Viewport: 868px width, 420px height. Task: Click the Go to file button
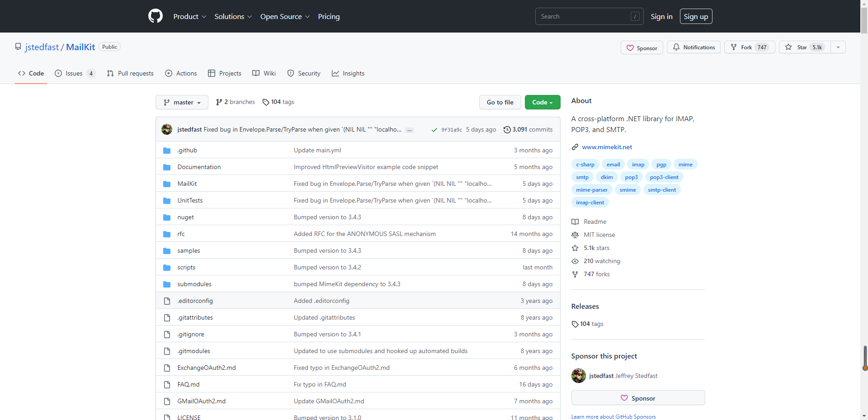coord(500,102)
